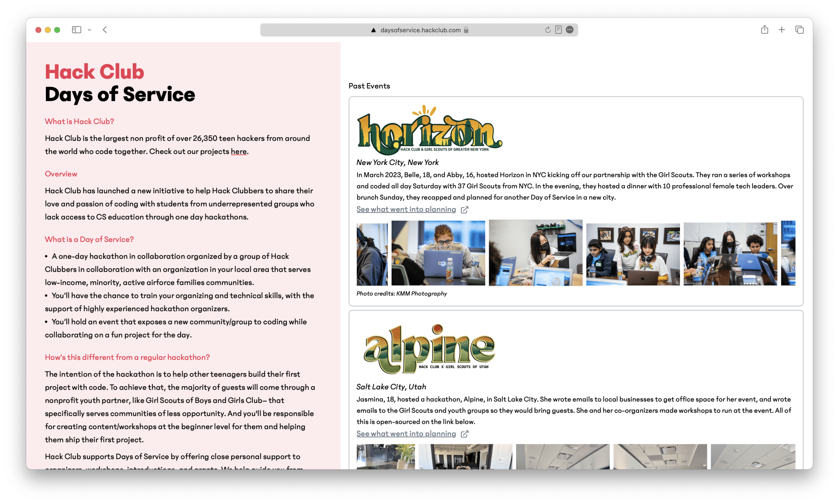Open Alpine's 'See what went into planning' link
The image size is (839, 504).
tap(406, 434)
